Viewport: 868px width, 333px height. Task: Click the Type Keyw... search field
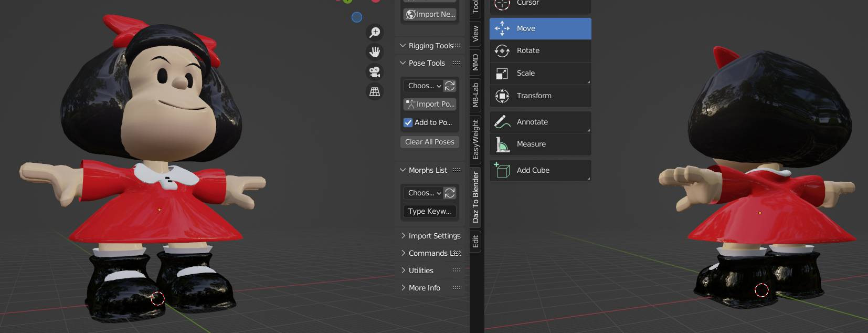[x=430, y=211]
